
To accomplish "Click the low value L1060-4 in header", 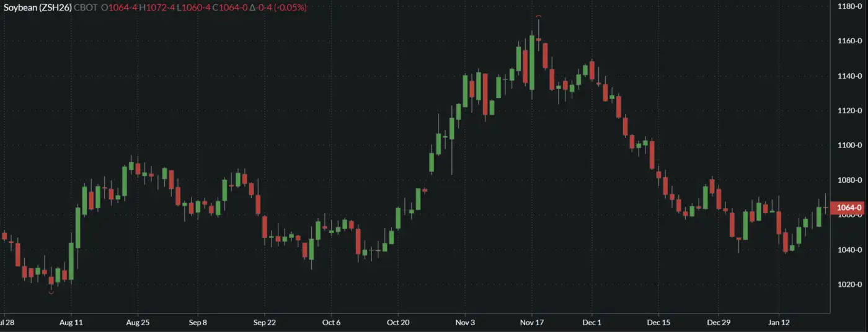I will (191, 7).
